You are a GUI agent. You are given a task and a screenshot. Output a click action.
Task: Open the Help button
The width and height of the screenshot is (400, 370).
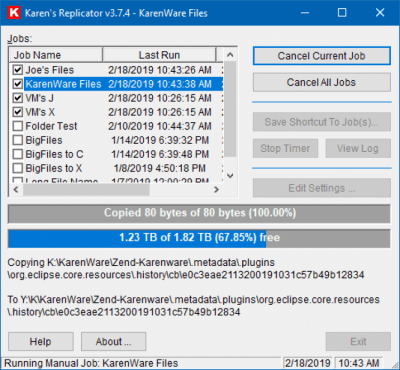pyautogui.click(x=40, y=341)
